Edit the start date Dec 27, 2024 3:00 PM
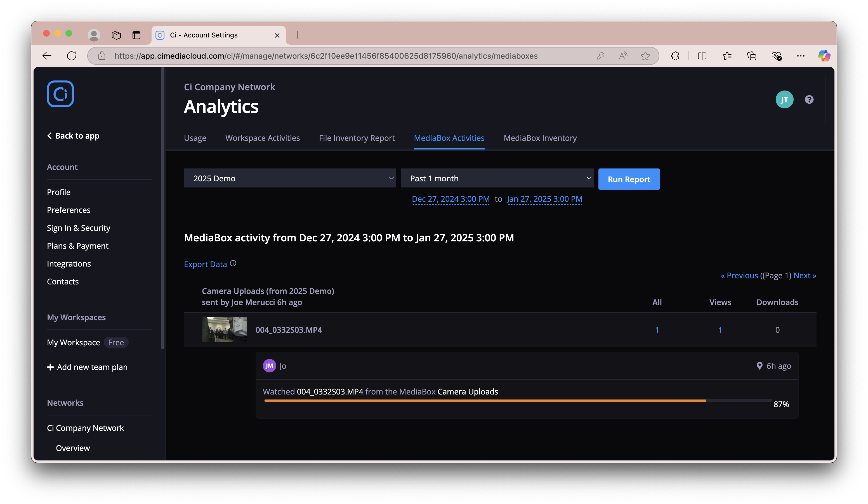 tap(450, 199)
